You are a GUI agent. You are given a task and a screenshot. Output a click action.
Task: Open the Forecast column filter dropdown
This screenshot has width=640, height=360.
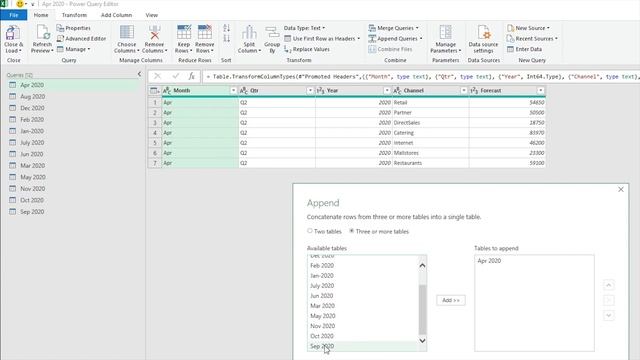tap(540, 91)
